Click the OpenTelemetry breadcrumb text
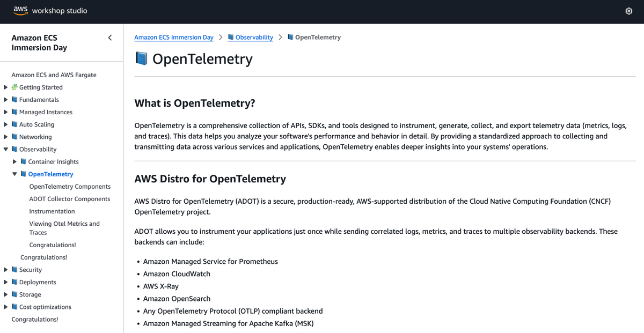 [x=318, y=38]
